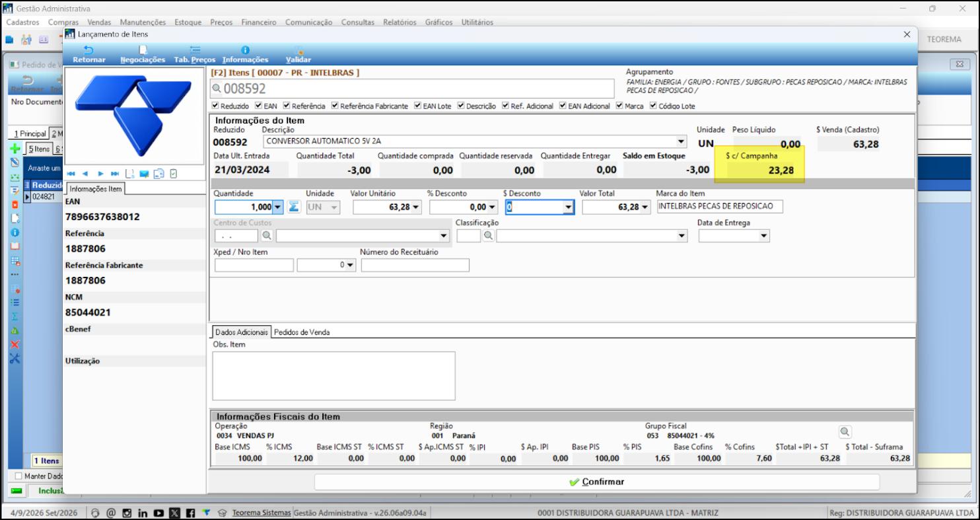Toggle the Descrição checkbox
Screen dimensions: 980x520
(x=461, y=106)
